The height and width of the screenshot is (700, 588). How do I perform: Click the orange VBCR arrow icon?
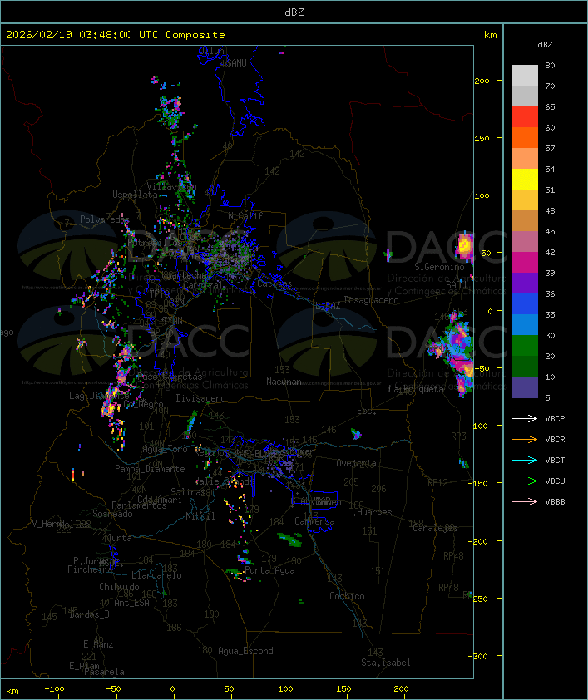tap(525, 439)
